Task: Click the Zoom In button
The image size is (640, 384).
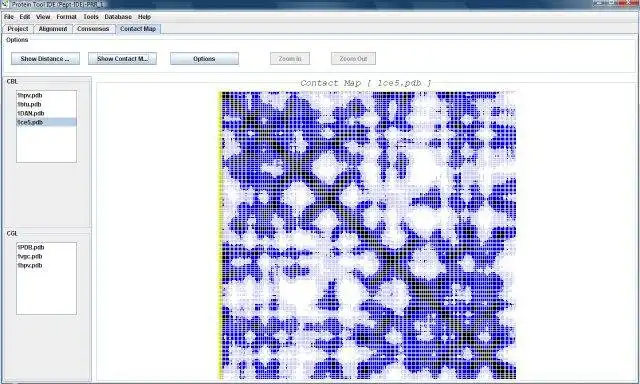Action: tap(290, 59)
